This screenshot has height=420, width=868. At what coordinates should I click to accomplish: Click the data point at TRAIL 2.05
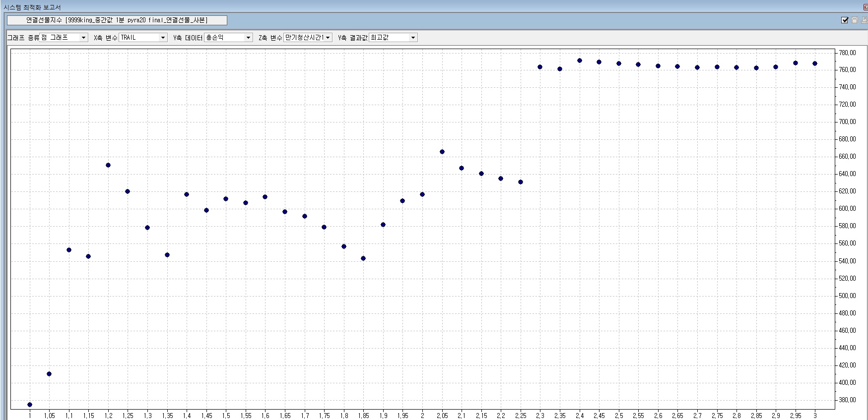click(x=442, y=152)
